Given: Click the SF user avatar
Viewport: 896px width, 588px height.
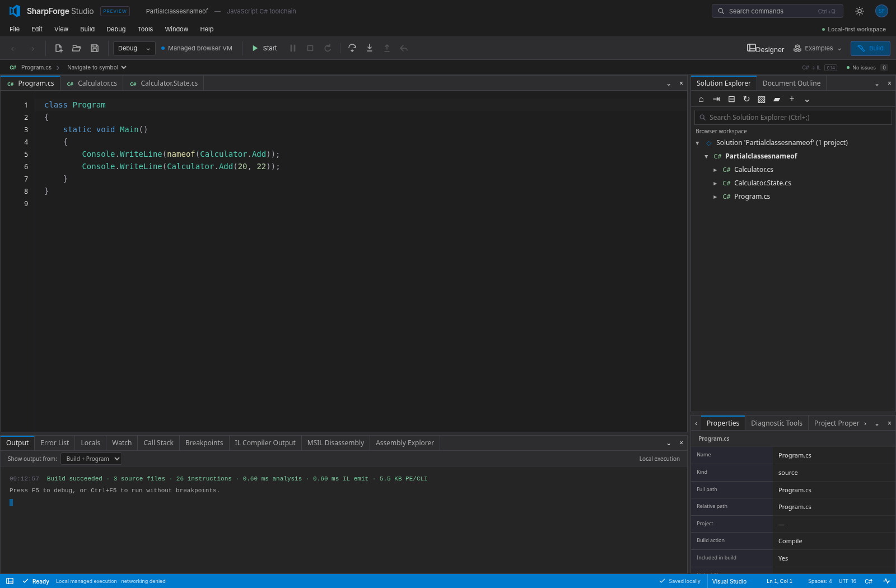Looking at the screenshot, I should [x=881, y=11].
